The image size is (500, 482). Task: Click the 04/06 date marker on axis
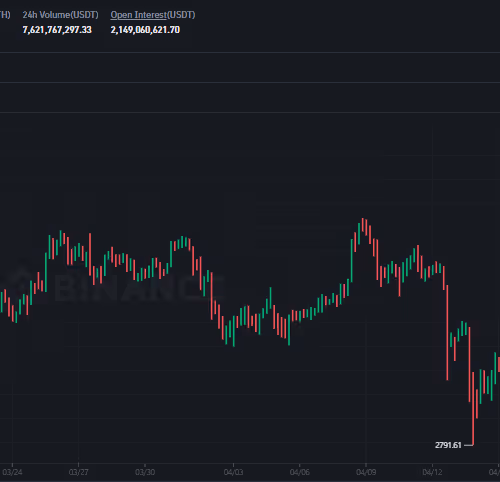(x=300, y=472)
